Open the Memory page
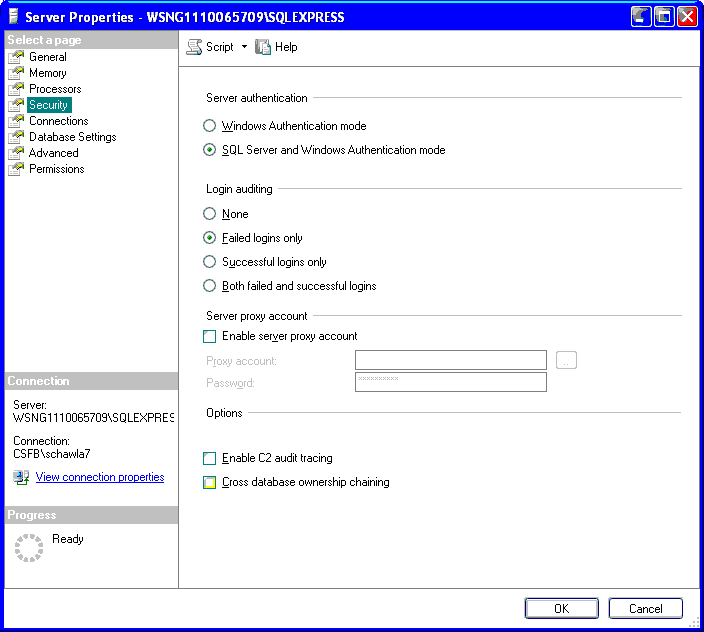Viewport: 704px width, 632px height. point(48,73)
